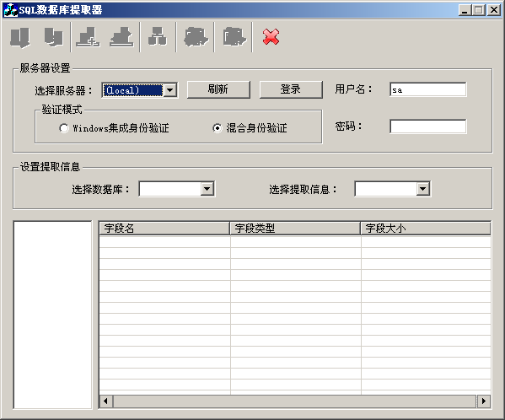Click the 刷新 button

coord(218,89)
